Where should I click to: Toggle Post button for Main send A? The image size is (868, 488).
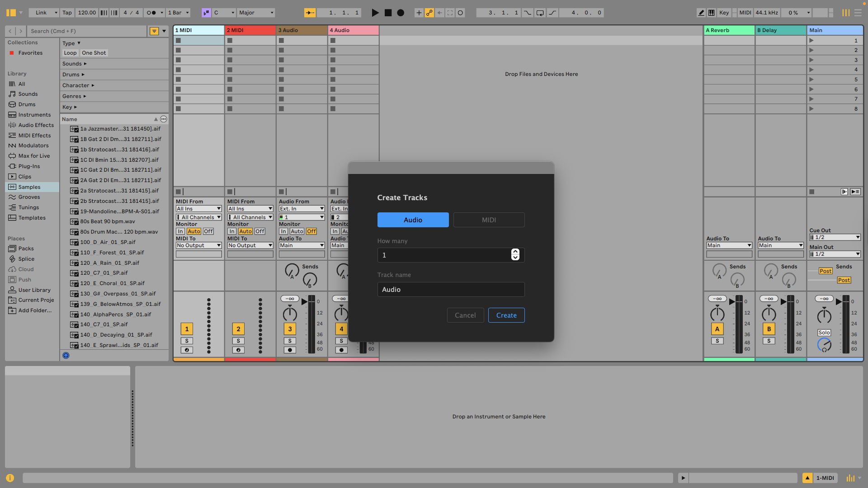826,271
